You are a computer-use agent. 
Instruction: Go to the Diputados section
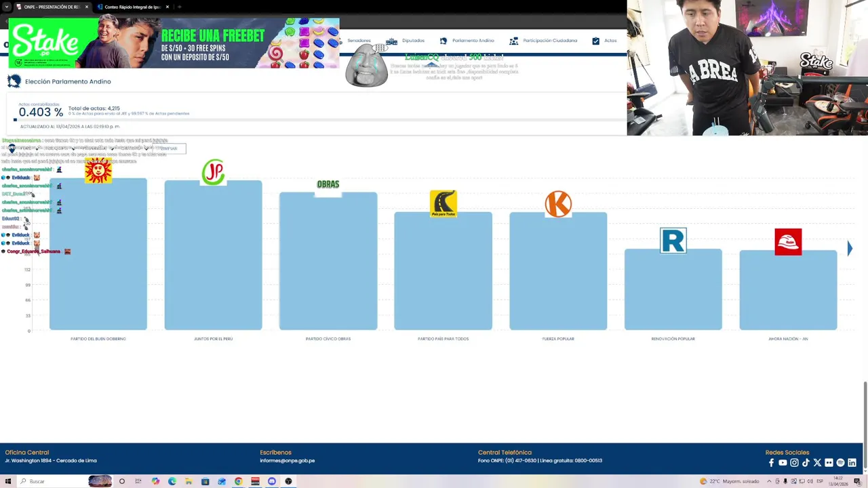click(x=413, y=41)
